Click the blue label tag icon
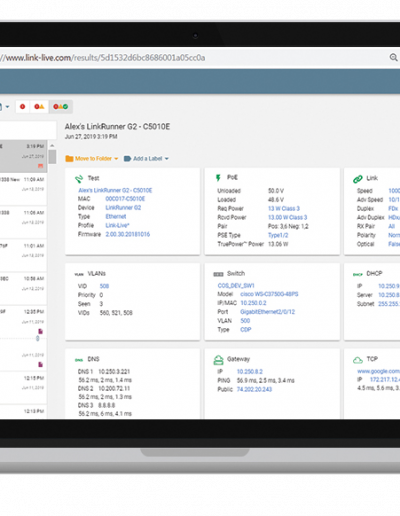The height and width of the screenshot is (516, 400). [x=127, y=159]
